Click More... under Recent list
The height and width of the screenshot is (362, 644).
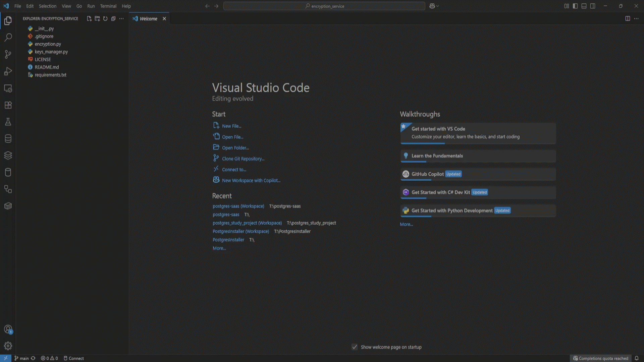click(219, 248)
